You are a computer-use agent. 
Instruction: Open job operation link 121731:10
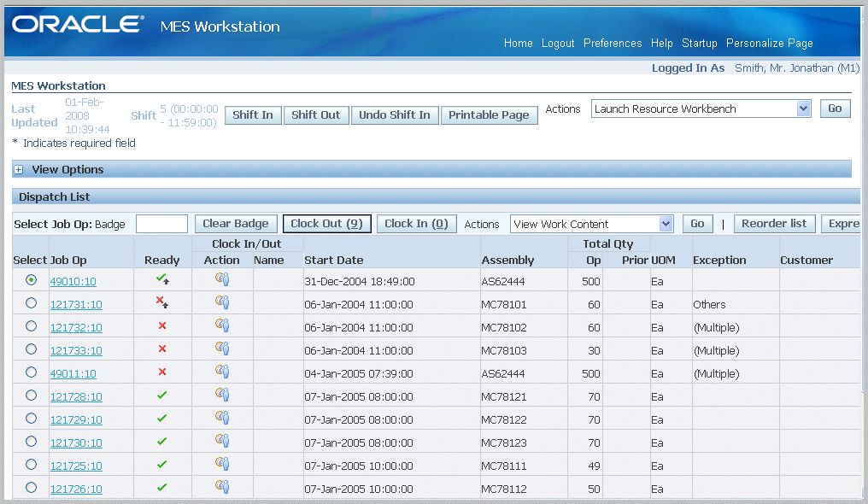[76, 305]
